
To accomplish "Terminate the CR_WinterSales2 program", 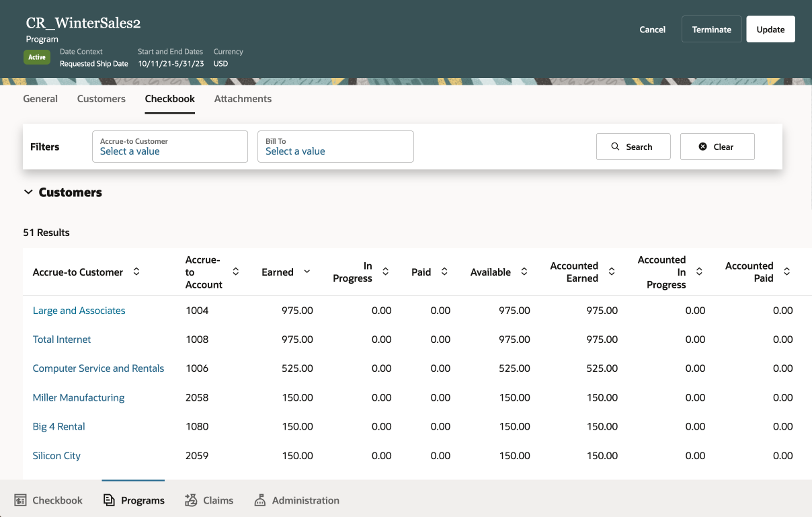I will pyautogui.click(x=711, y=29).
